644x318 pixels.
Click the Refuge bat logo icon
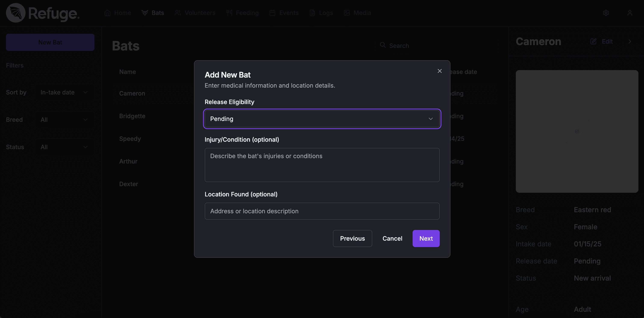point(16,13)
